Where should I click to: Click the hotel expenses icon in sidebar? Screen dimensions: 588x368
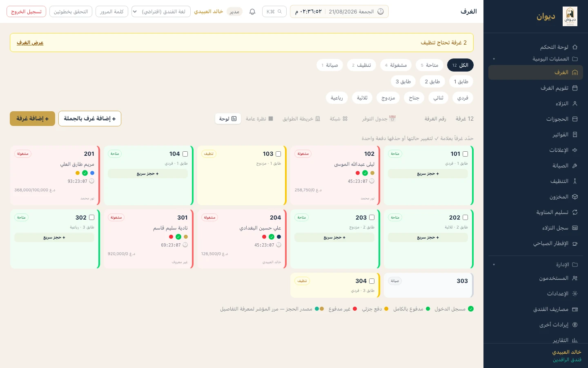pyautogui.click(x=575, y=309)
